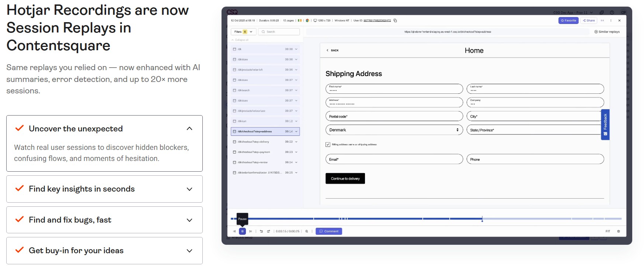Open the vertical three-dot more options menu
This screenshot has height=268, width=644.
tap(611, 21)
